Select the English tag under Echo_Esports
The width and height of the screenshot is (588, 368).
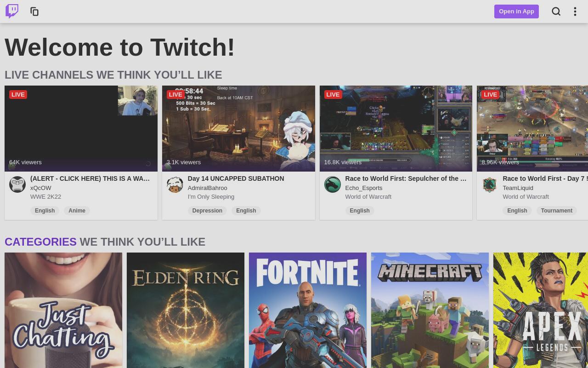[x=360, y=211]
